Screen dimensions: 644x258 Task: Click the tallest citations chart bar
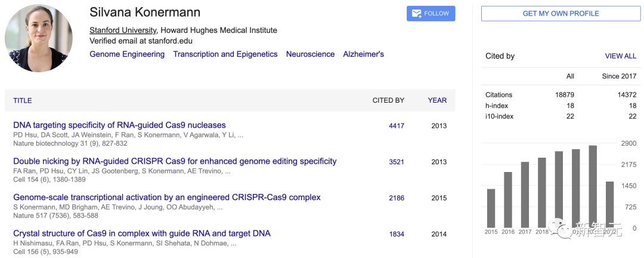(593, 186)
